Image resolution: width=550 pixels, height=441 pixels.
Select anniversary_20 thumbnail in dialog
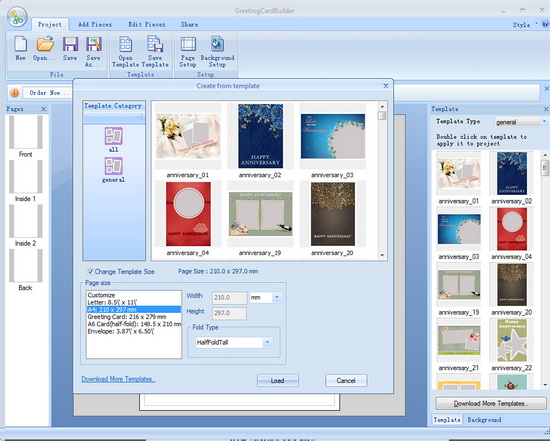point(333,214)
